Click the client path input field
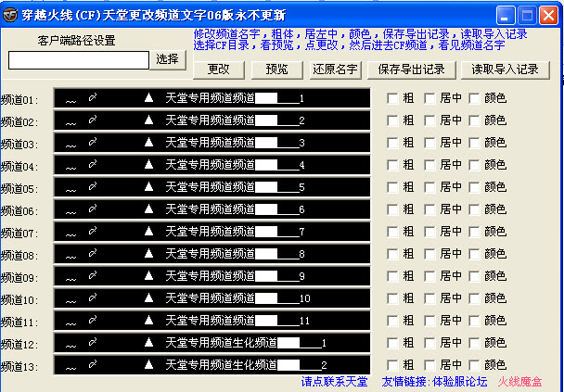The height and width of the screenshot is (392, 564). [79, 60]
